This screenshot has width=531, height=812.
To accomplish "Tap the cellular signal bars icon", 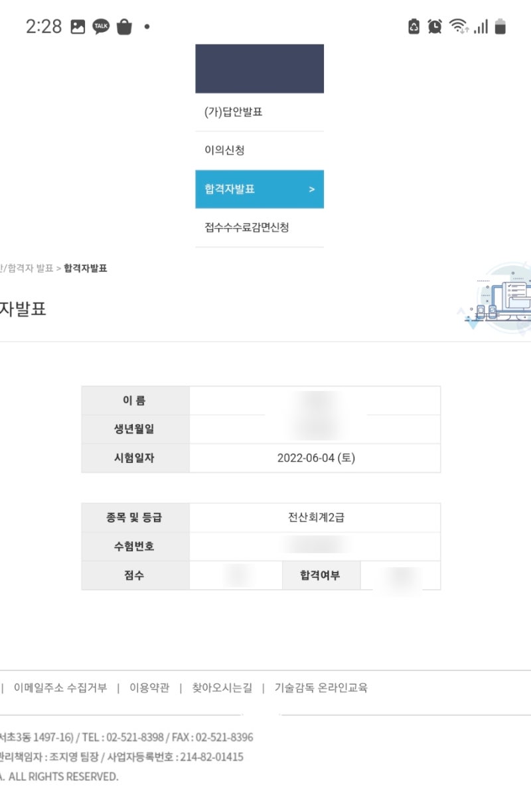I will [x=481, y=27].
